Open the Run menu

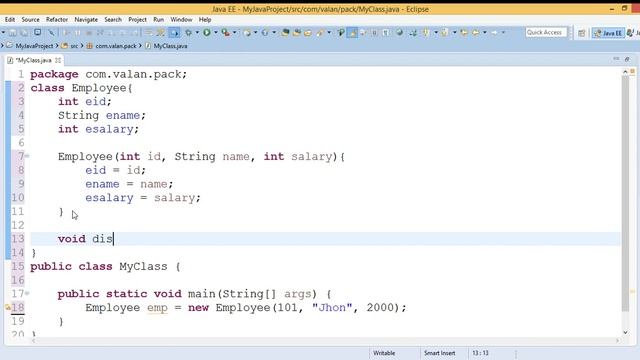pyautogui.click(x=158, y=19)
